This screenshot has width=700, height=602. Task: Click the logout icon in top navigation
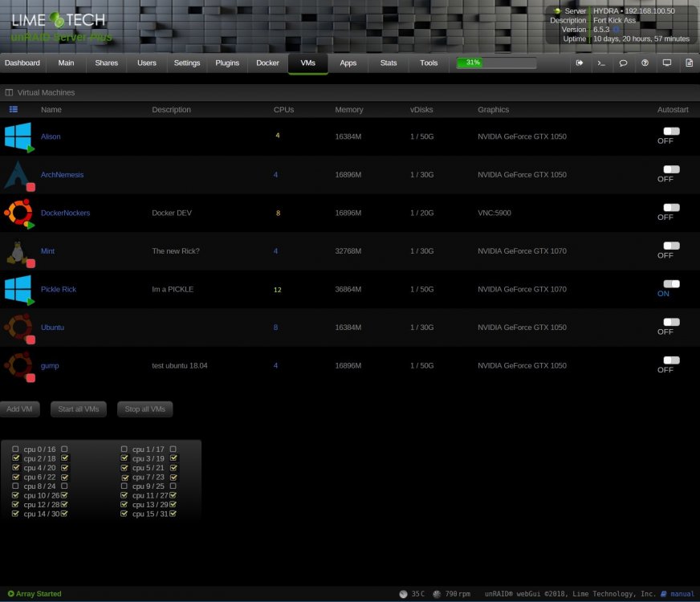click(x=579, y=63)
